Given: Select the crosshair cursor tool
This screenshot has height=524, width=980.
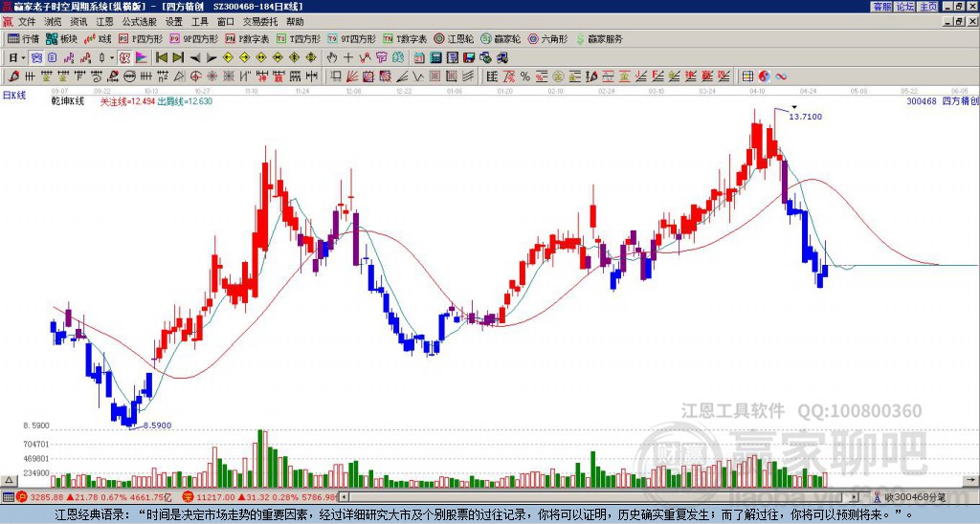Looking at the screenshot, I should point(348,58).
